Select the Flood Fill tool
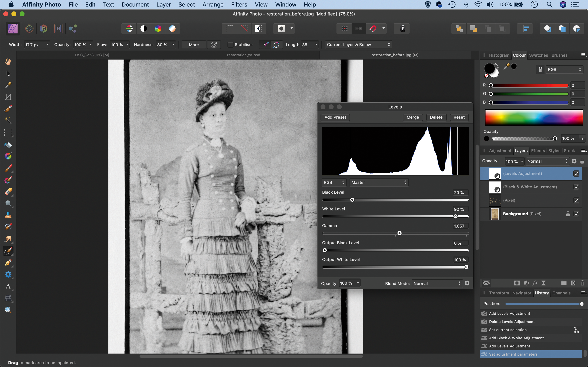Viewport: 588px width, 367px height. tap(8, 145)
